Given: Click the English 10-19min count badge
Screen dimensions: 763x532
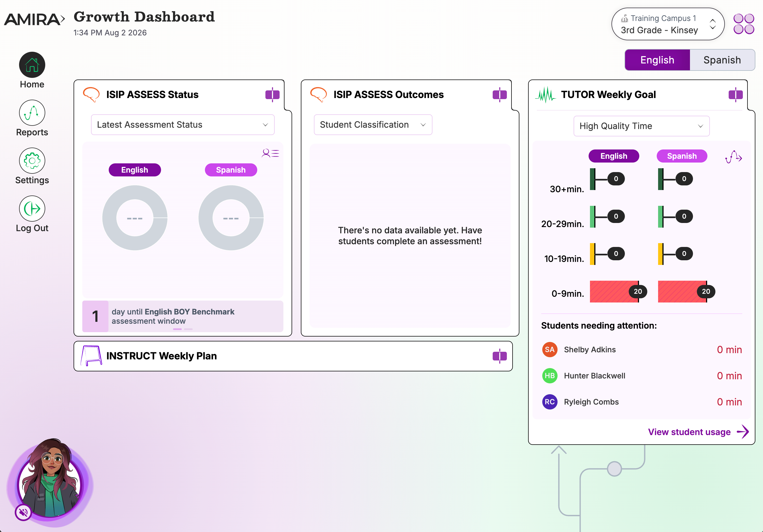Looking at the screenshot, I should tap(616, 254).
